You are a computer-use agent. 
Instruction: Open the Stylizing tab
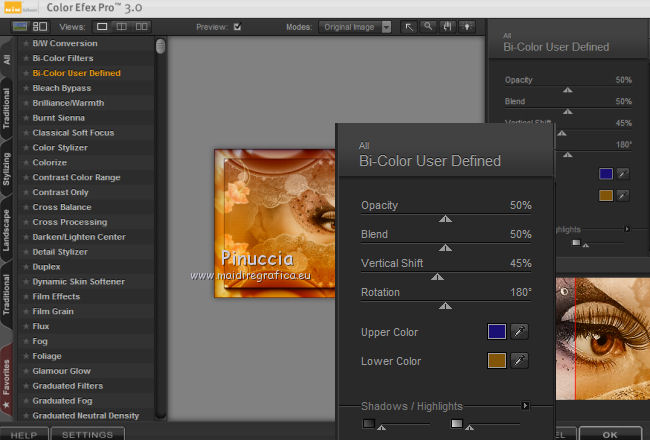click(x=6, y=169)
